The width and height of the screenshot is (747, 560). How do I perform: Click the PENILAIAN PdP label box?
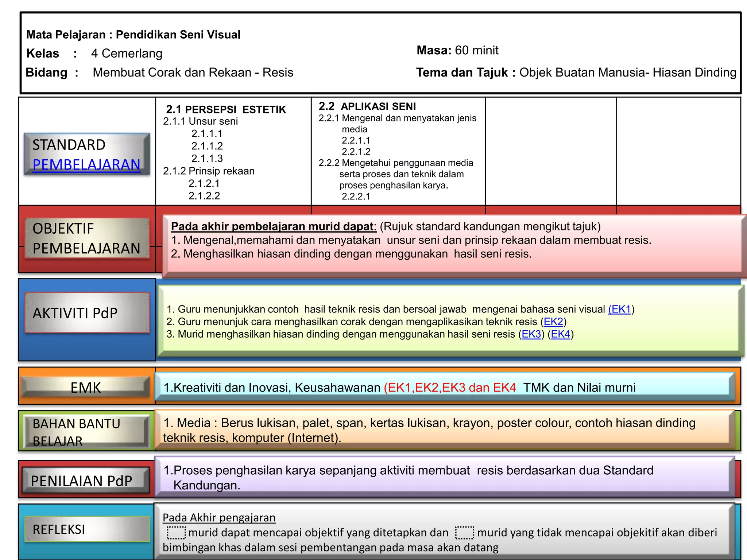click(x=85, y=481)
